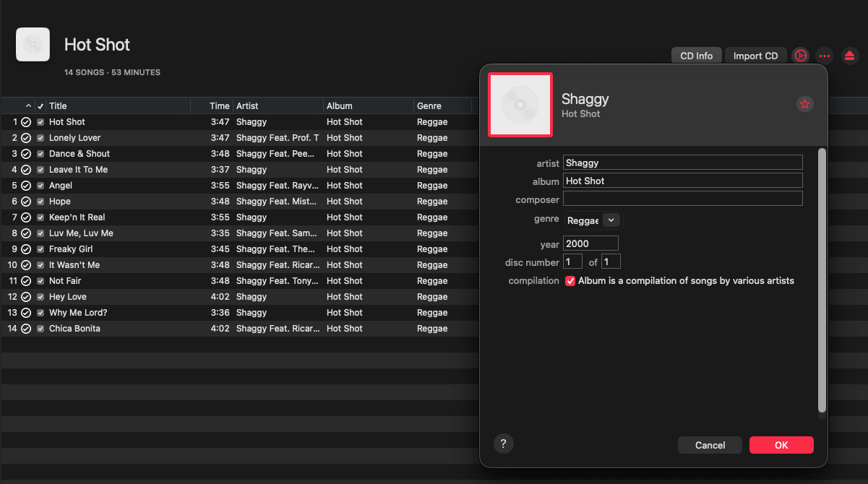Click Reggae genre cell in Hey Love row
The height and width of the screenshot is (484, 868).
point(432,297)
